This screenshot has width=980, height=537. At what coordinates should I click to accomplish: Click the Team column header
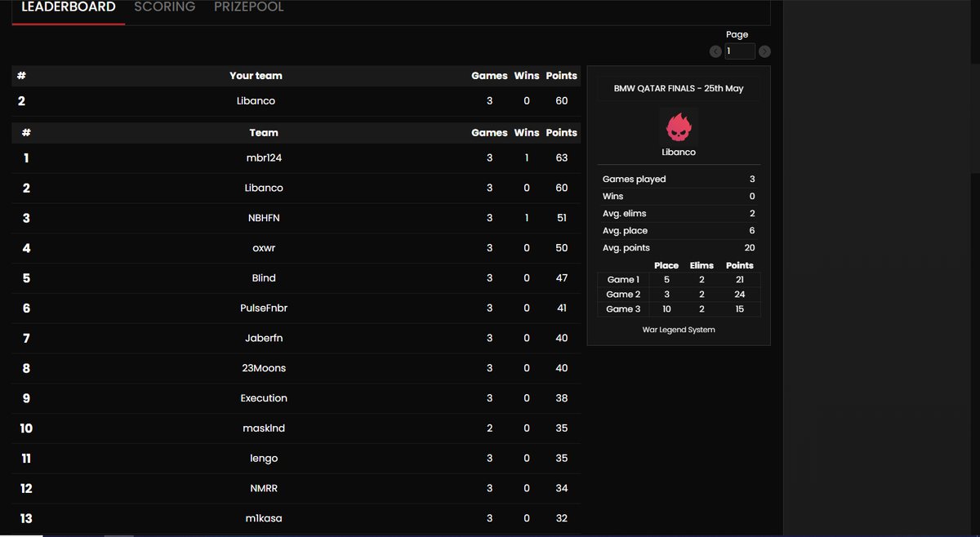[x=264, y=133]
